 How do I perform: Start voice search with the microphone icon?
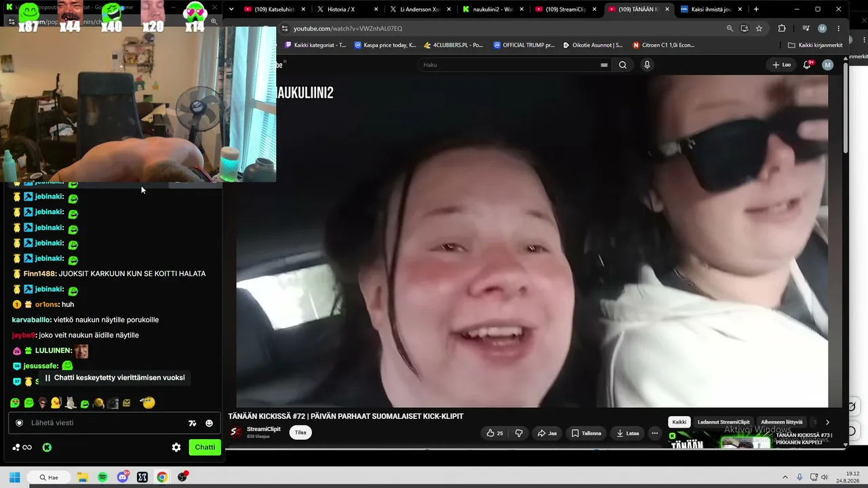point(647,65)
